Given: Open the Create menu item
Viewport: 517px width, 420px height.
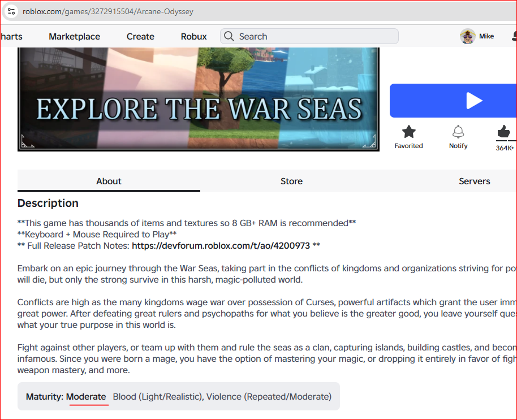Looking at the screenshot, I should click(x=140, y=36).
